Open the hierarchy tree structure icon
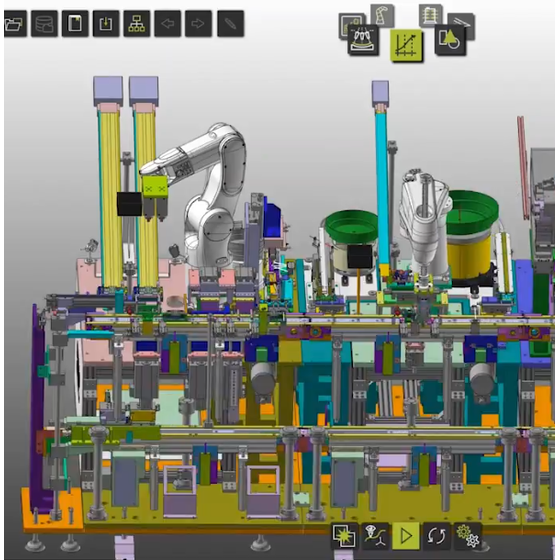560x560 pixels. coord(137,24)
